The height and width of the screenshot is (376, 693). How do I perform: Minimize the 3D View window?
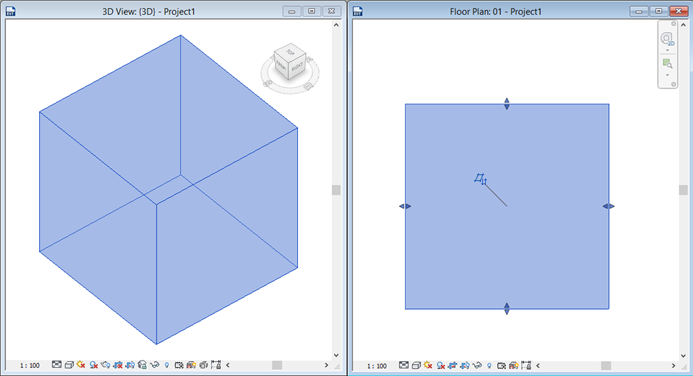[292, 11]
